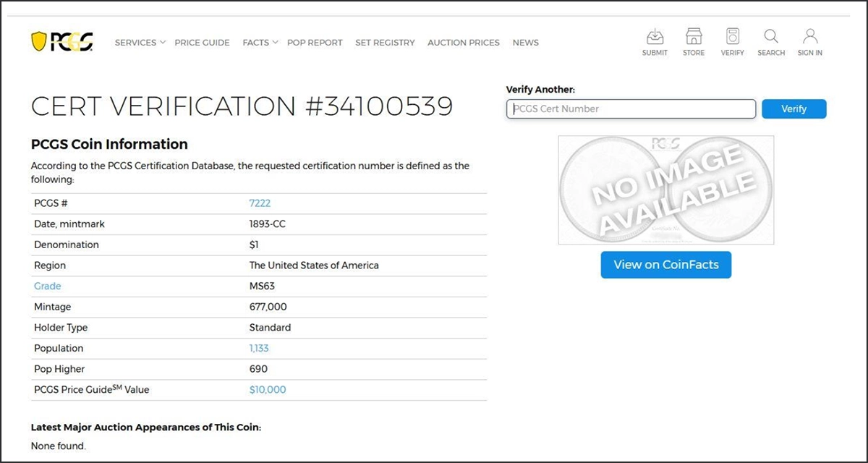Click the Cert Verification #34100539 heading
The height and width of the screenshot is (463, 868).
tap(242, 106)
